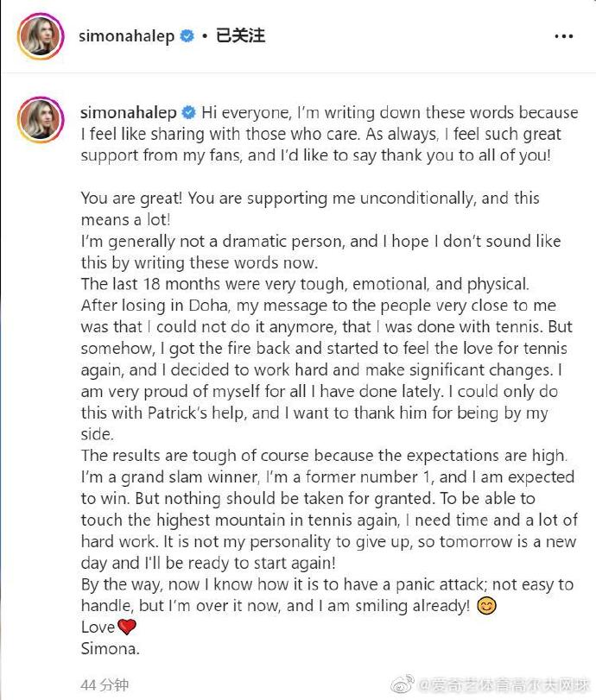The width and height of the screenshot is (596, 700).
Task: Click the smiling face emoji ending the caption
Action: (x=486, y=606)
